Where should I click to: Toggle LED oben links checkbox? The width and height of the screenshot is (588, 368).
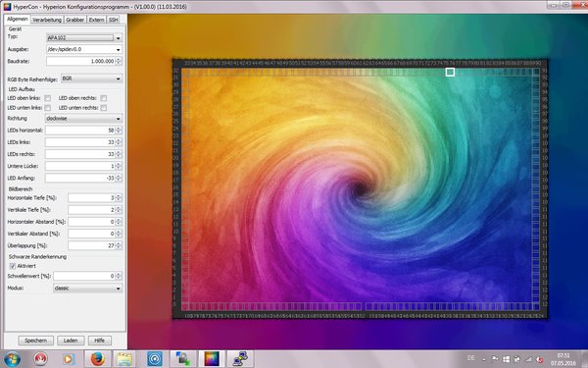(48, 98)
